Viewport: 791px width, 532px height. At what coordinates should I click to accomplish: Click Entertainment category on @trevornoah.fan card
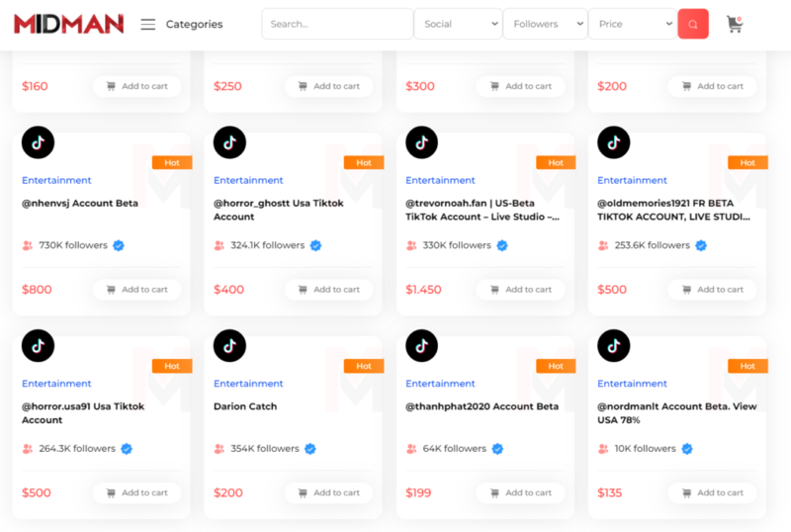[x=440, y=180]
